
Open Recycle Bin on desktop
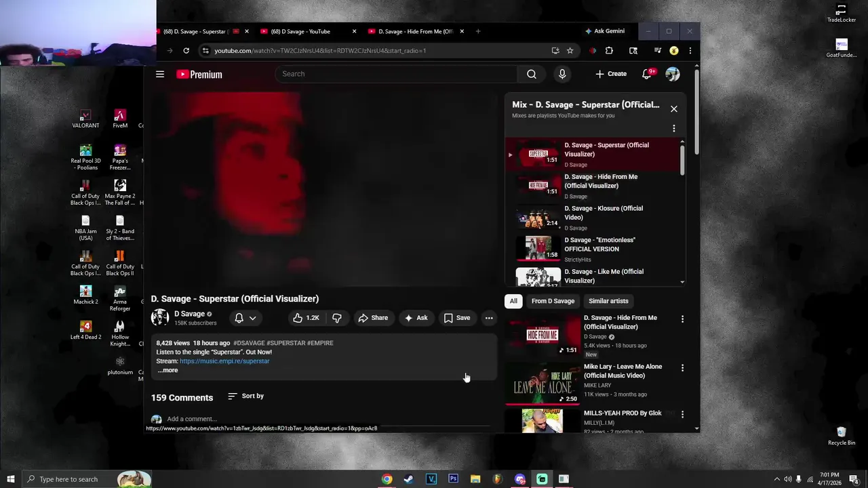842,436
